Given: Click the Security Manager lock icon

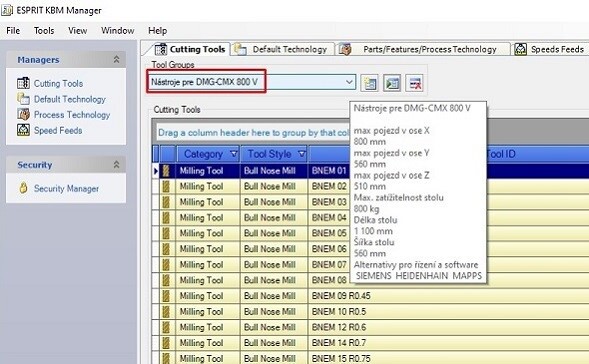Looking at the screenshot, I should point(23,188).
